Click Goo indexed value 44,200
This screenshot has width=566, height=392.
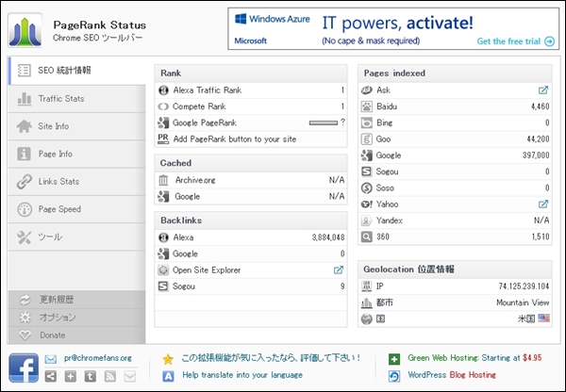[x=538, y=139]
